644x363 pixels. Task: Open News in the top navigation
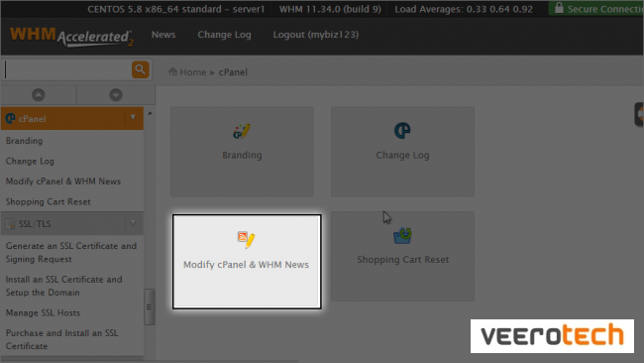tap(163, 35)
